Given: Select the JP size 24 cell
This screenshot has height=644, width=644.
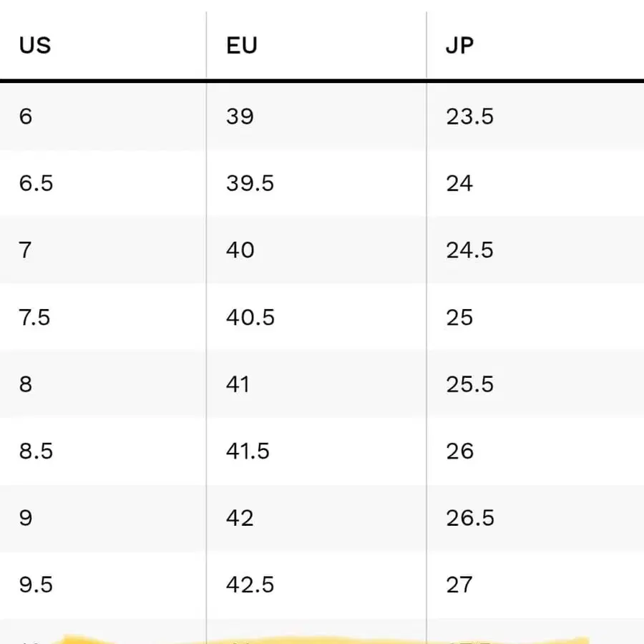Looking at the screenshot, I should (x=459, y=183).
